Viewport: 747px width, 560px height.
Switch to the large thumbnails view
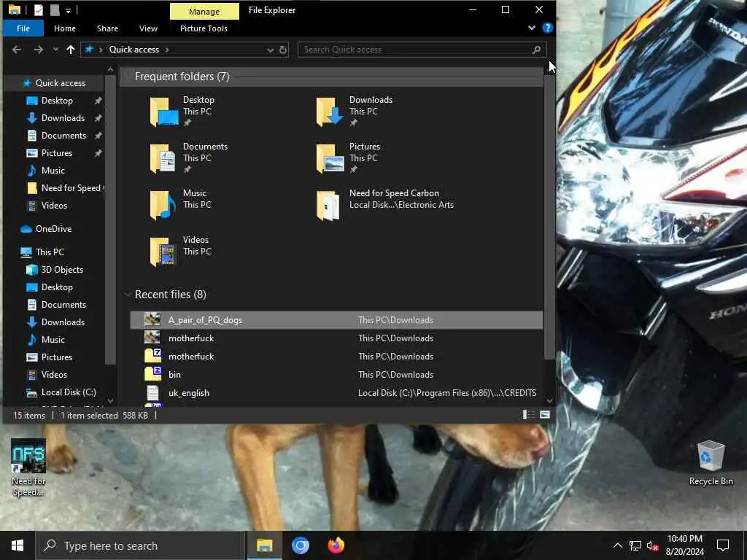[x=545, y=415]
